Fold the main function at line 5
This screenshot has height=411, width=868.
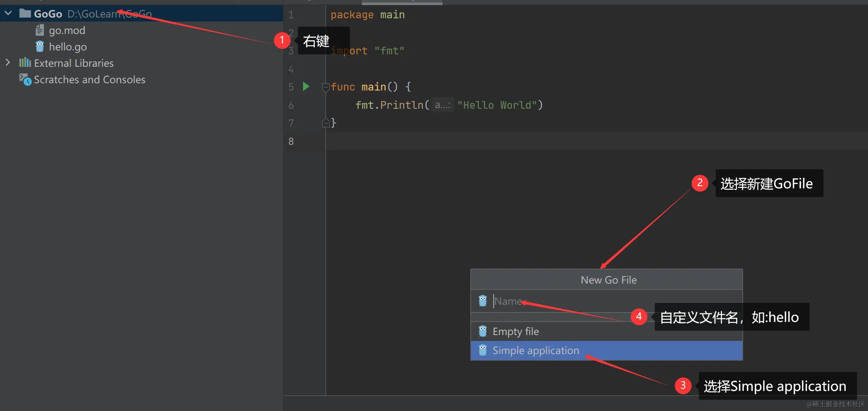pos(325,87)
